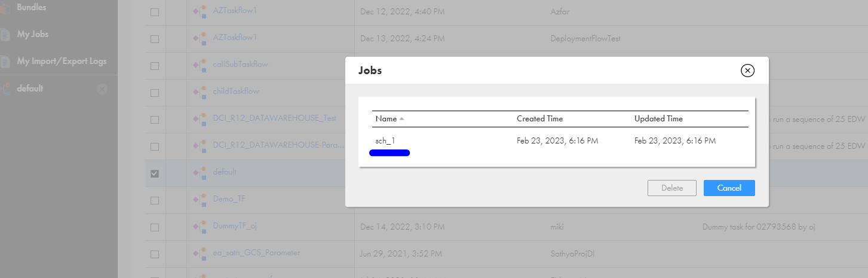Screen dimensions: 868x278
Task: Click the Cancel button
Action: (729, 188)
